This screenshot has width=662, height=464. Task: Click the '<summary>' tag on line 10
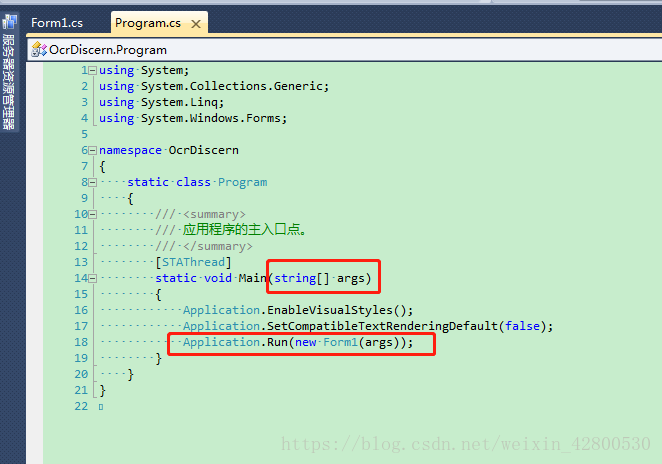(x=214, y=214)
